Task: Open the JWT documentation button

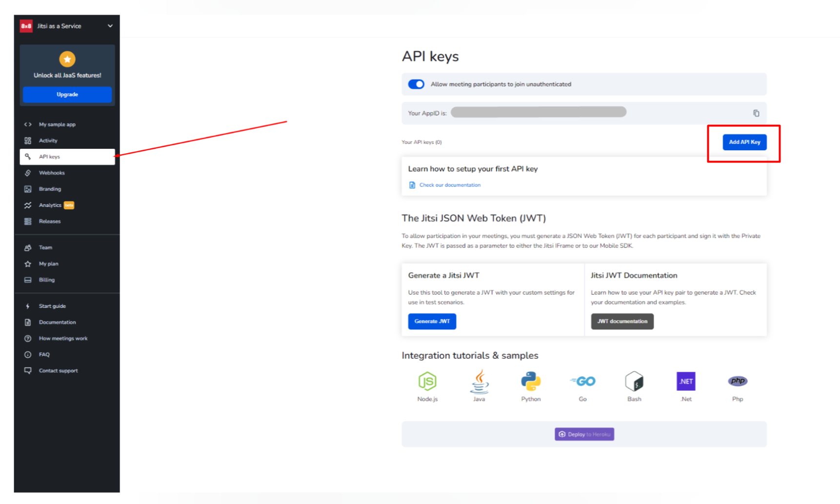Action: click(x=622, y=322)
